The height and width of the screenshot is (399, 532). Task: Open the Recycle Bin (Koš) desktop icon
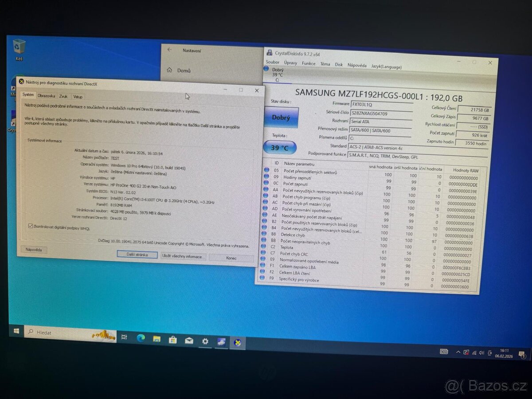coord(19,47)
